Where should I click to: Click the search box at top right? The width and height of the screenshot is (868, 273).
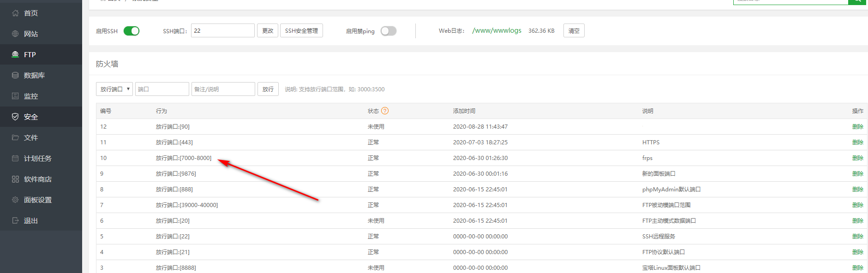[x=790, y=1]
